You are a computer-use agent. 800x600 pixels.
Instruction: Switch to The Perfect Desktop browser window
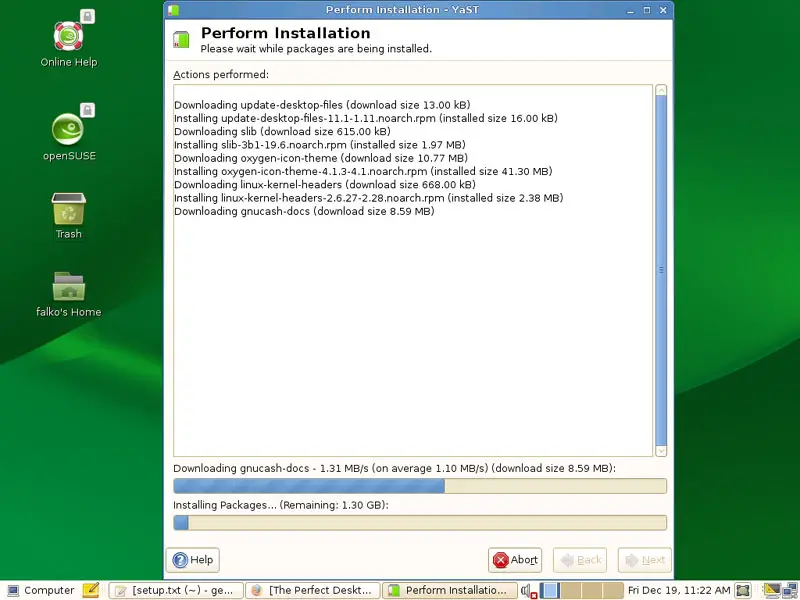313,590
